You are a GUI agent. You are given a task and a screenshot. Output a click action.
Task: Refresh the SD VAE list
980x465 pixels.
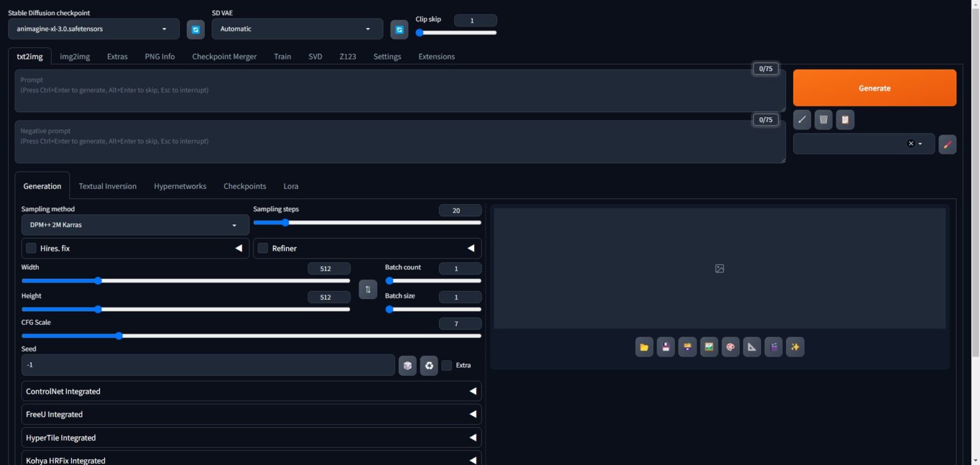pyautogui.click(x=399, y=29)
